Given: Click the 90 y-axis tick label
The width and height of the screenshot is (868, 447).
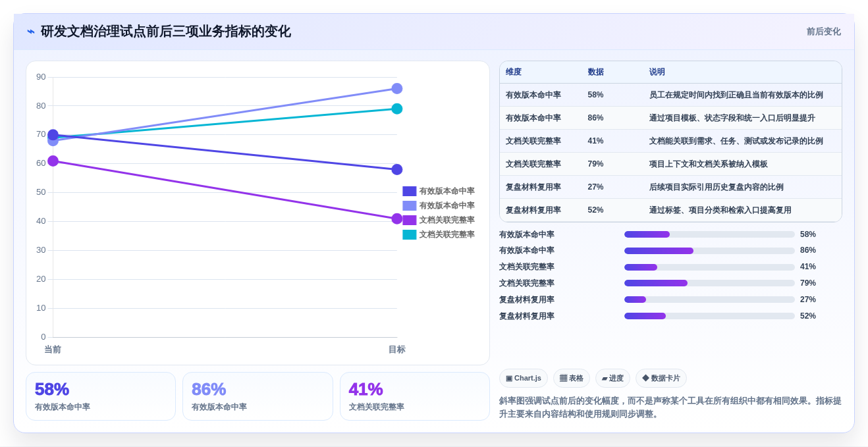Looking at the screenshot, I should point(41,77).
